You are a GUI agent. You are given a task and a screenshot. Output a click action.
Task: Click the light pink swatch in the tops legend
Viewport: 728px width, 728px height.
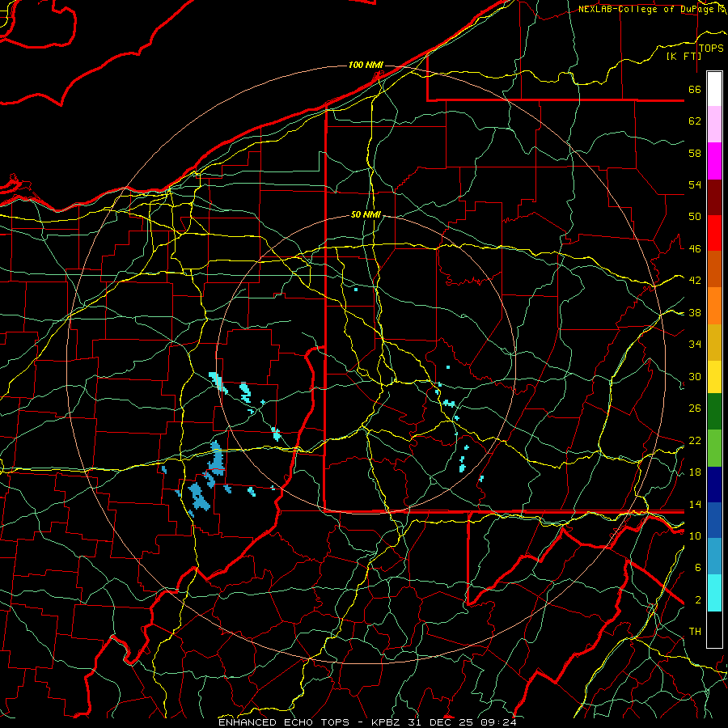point(714,125)
